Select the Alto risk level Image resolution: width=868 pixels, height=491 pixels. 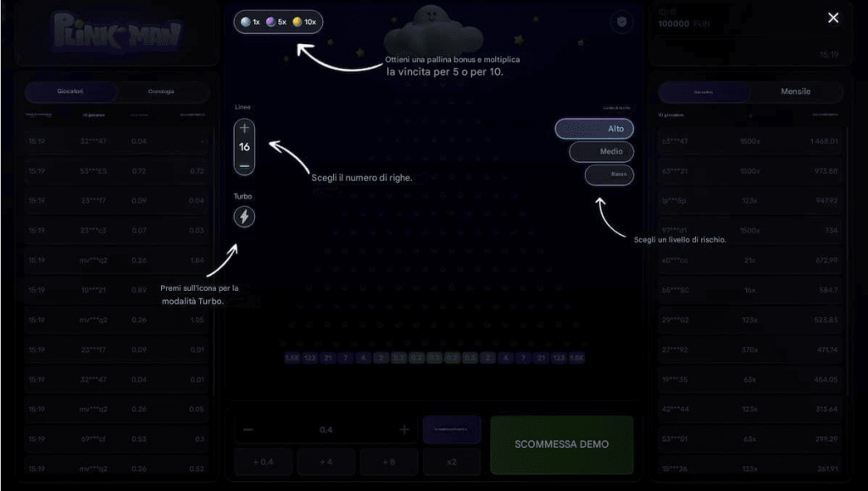pyautogui.click(x=594, y=129)
